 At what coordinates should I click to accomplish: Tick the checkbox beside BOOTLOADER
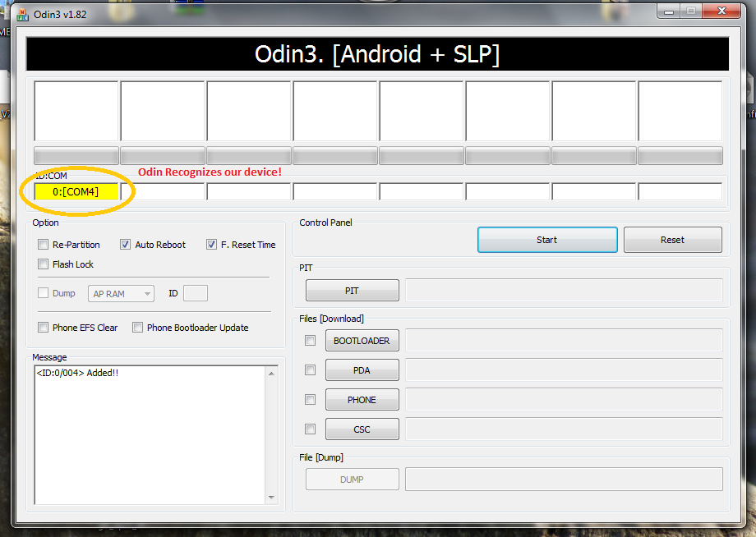(x=311, y=341)
